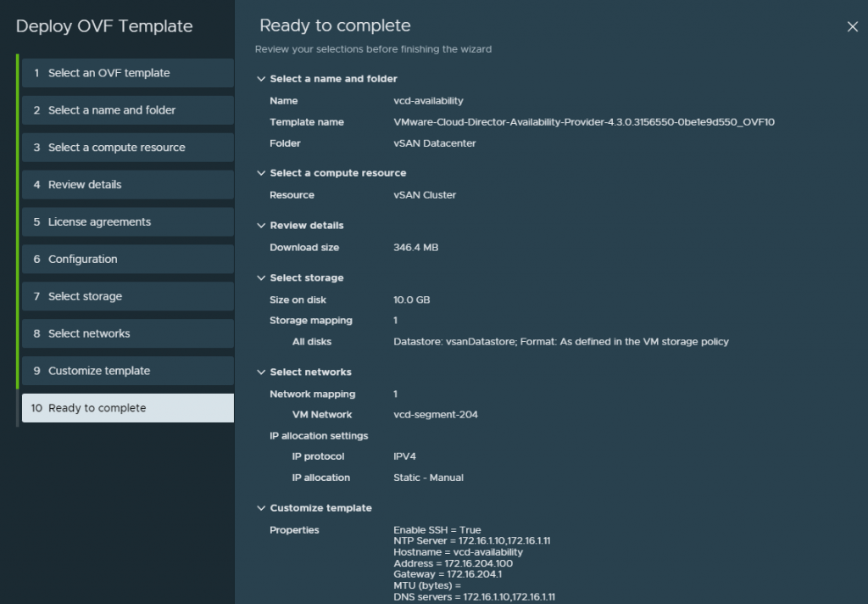868x604 pixels.
Task: Collapse the Review details section chevron
Action: point(261,226)
